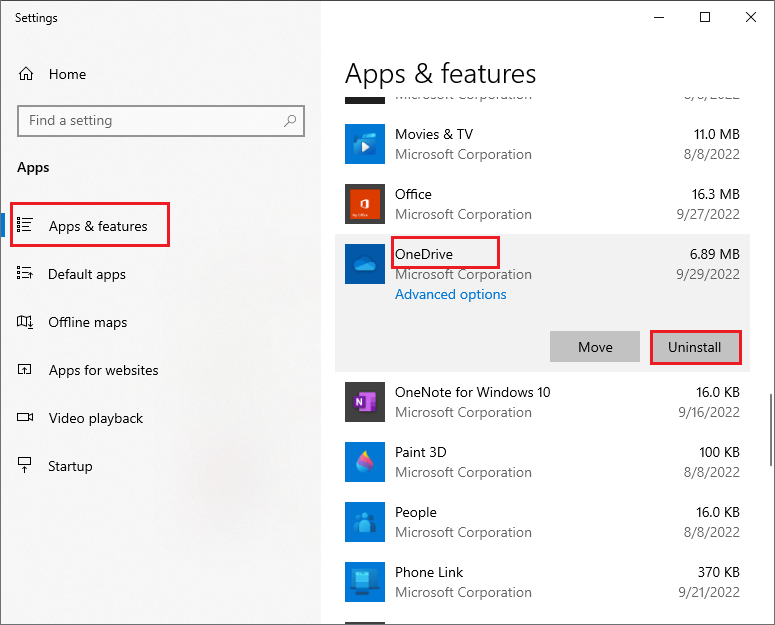
Task: Uninstall the OneDrive app
Action: [695, 347]
